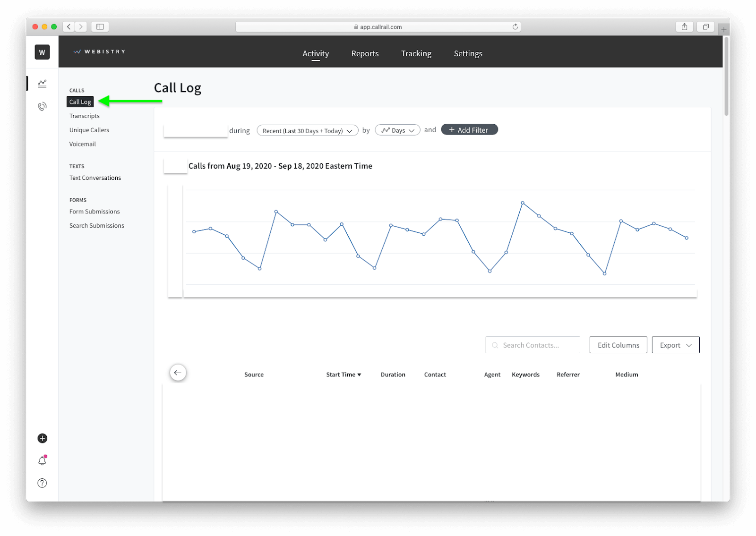The height and width of the screenshot is (536, 756).
Task: Expand the Export dropdown
Action: click(675, 345)
